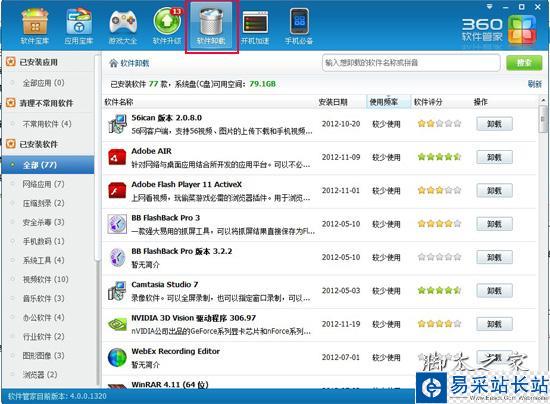The width and height of the screenshot is (550, 404).
Task: Select 不常用软件 (4) in sidebar
Action: tap(48, 124)
